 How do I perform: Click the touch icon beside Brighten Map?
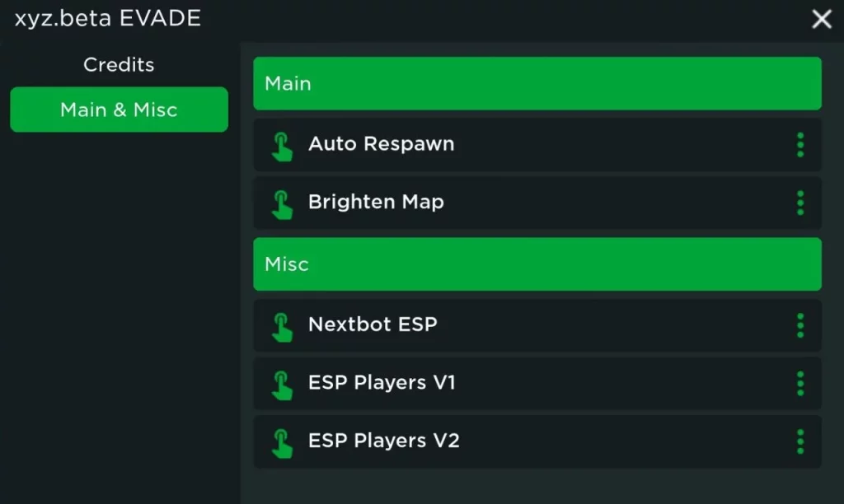pos(284,203)
